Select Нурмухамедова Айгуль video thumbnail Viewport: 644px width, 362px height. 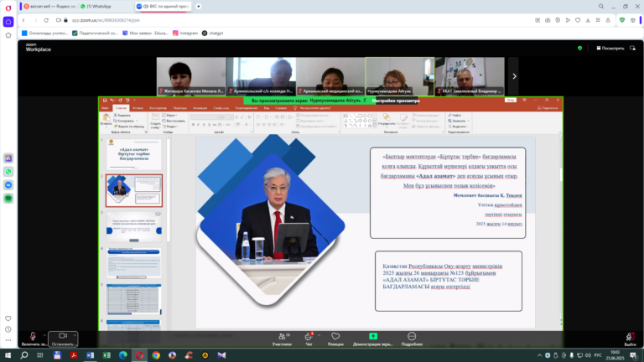click(x=400, y=76)
